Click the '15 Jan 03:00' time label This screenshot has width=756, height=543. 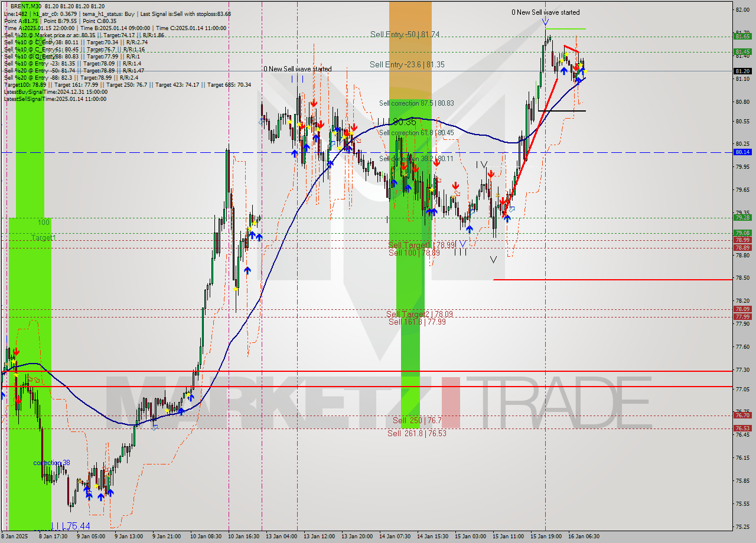point(470,537)
